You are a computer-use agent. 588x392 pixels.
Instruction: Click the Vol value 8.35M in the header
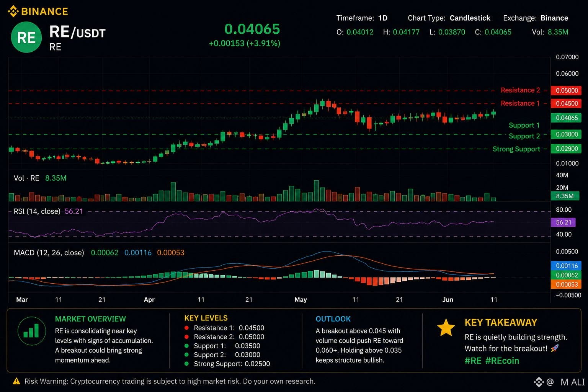point(558,32)
